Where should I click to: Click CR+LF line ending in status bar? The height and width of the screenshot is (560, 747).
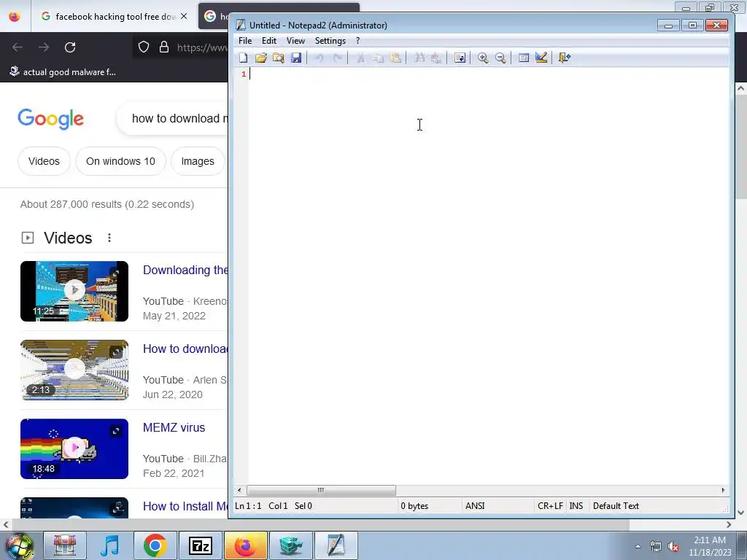pos(550,506)
